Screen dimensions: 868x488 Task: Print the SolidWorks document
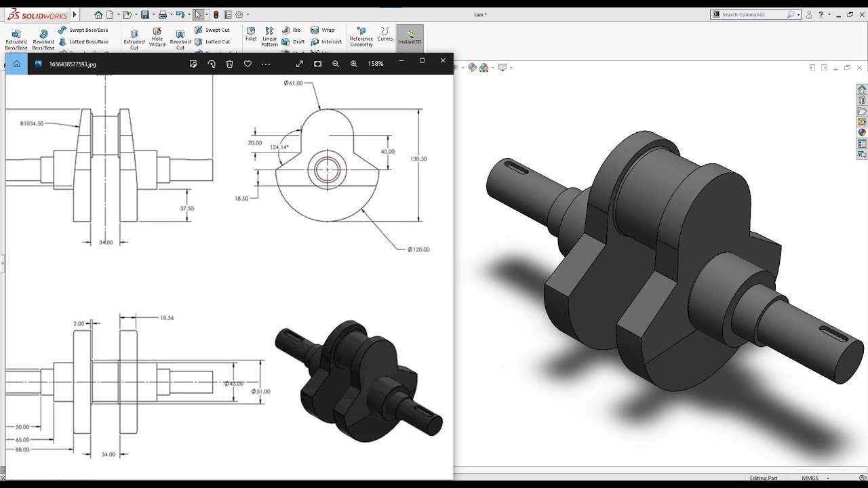coord(163,14)
